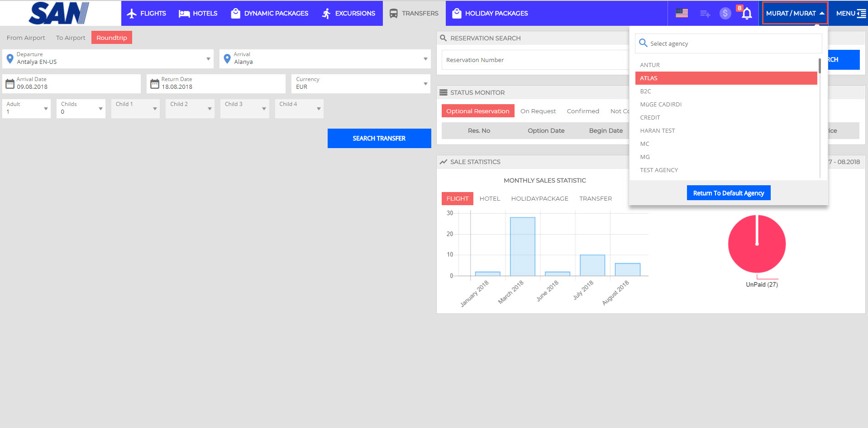Select the From Airport transfer option
Image resolution: width=868 pixels, height=428 pixels.
pos(26,38)
